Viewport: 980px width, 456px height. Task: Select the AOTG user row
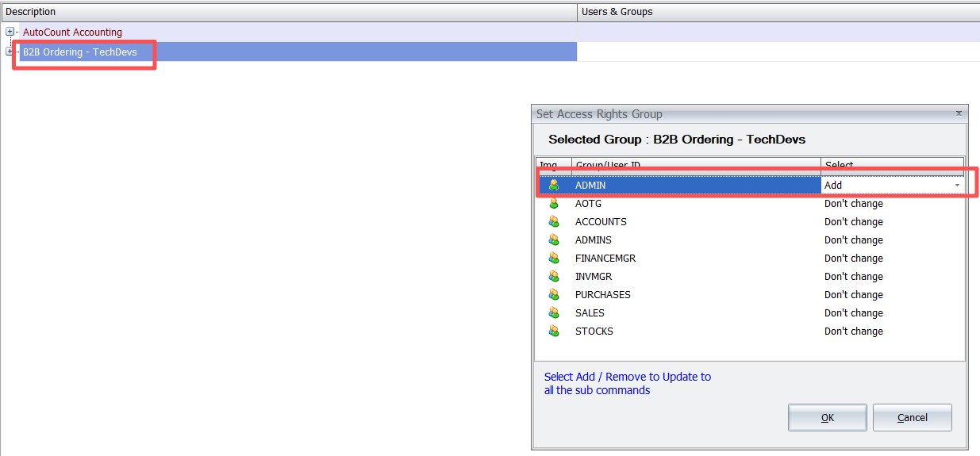(x=750, y=203)
